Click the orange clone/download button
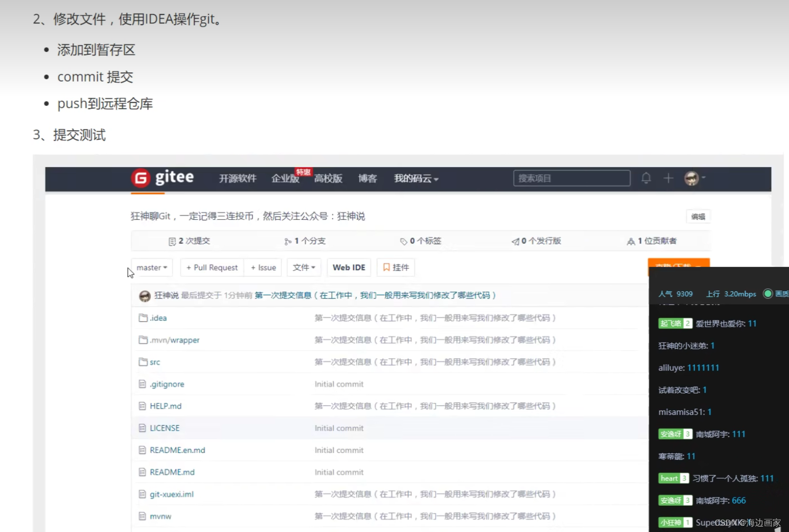Screen dimensions: 789x532 pos(679,263)
